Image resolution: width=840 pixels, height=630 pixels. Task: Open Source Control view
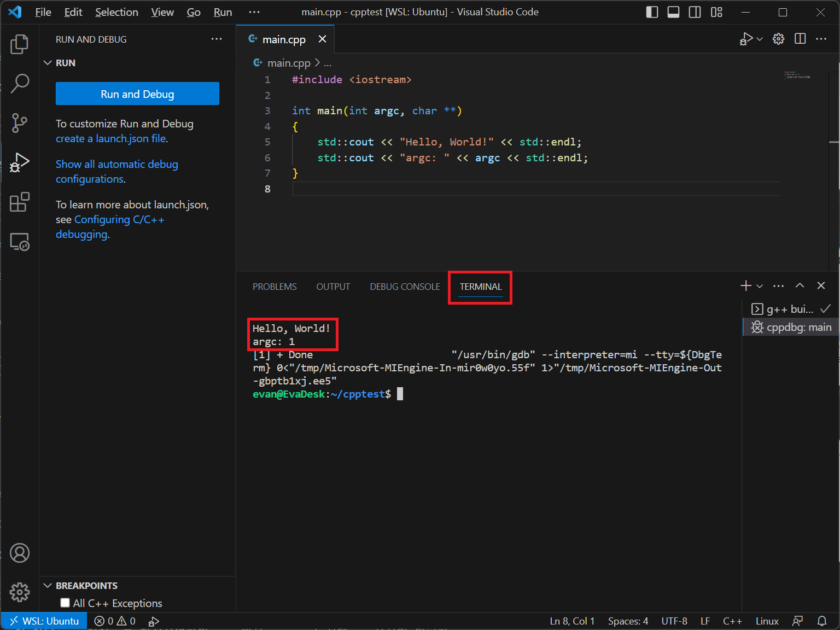click(20, 123)
